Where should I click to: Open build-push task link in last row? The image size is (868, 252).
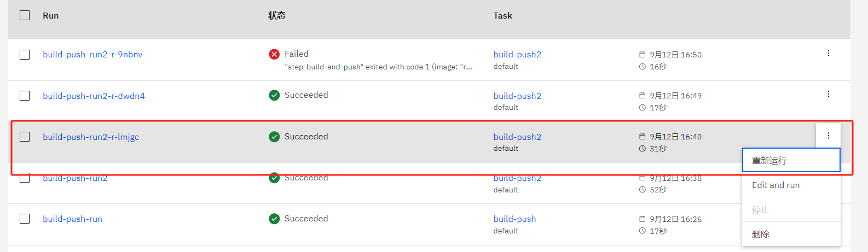[x=514, y=219]
